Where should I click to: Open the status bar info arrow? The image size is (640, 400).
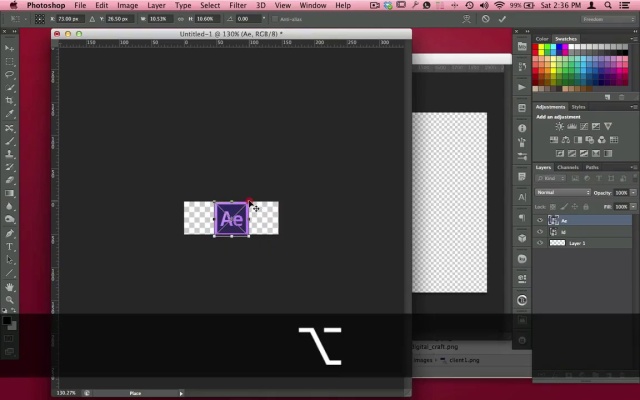click(181, 393)
